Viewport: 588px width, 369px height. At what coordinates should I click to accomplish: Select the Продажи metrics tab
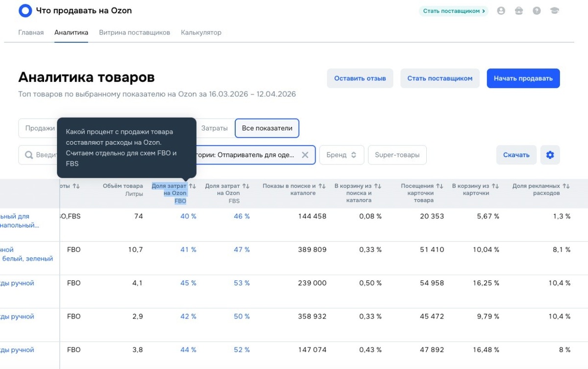click(39, 128)
